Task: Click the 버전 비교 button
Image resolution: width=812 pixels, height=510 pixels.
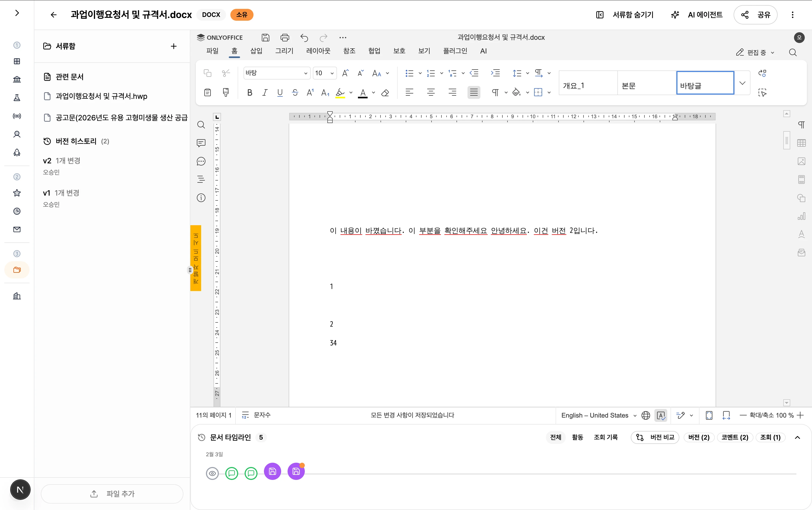Action: (655, 437)
